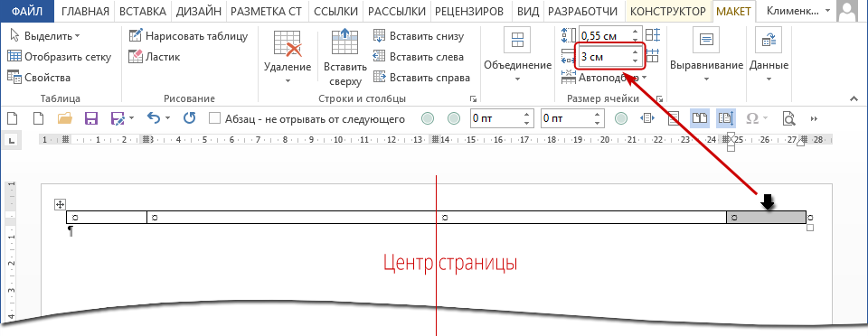Viewport: 868px width, 336px height.
Task: Click the Save icon in quick toolbar
Action: click(91, 118)
